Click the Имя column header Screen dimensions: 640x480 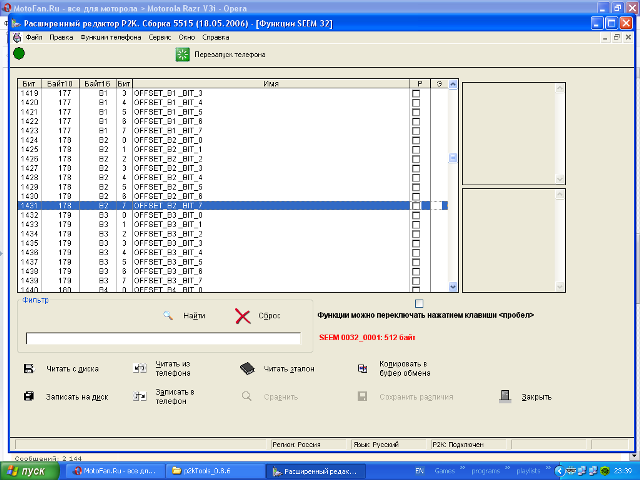coord(271,84)
